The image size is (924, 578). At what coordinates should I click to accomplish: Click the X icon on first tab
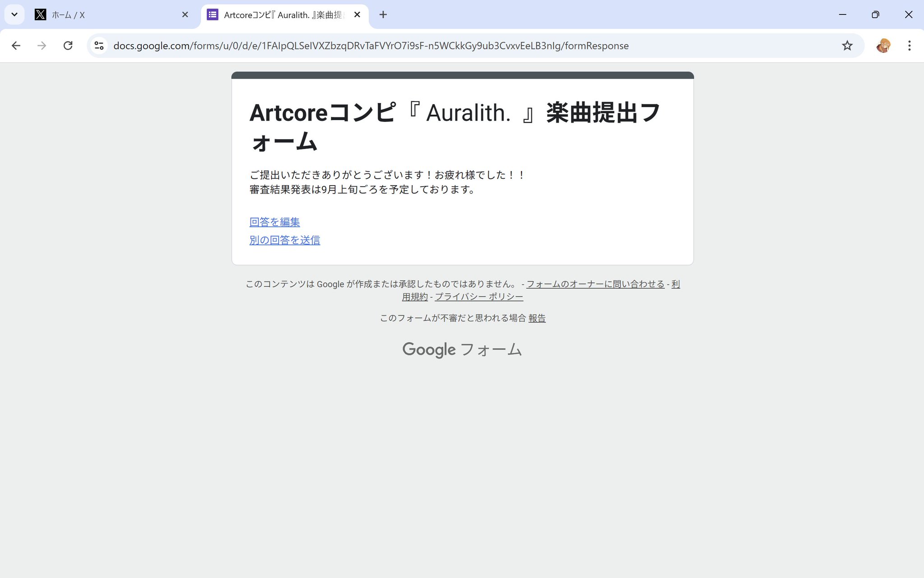(x=40, y=15)
